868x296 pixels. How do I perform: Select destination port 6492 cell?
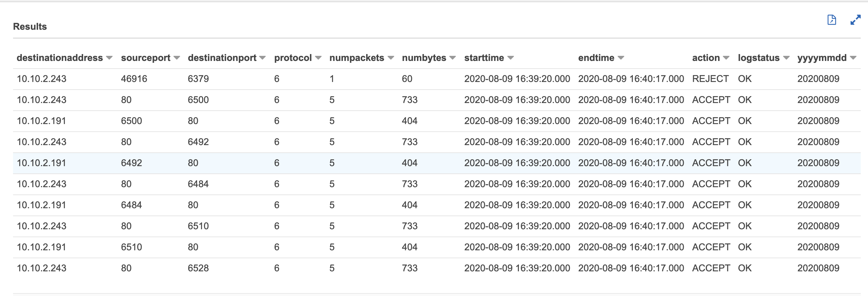click(x=198, y=142)
